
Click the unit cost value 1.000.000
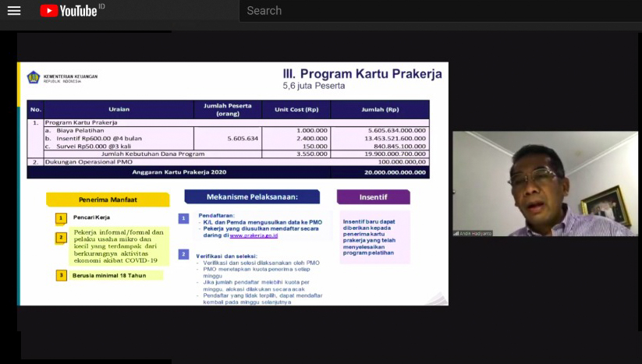312,130
